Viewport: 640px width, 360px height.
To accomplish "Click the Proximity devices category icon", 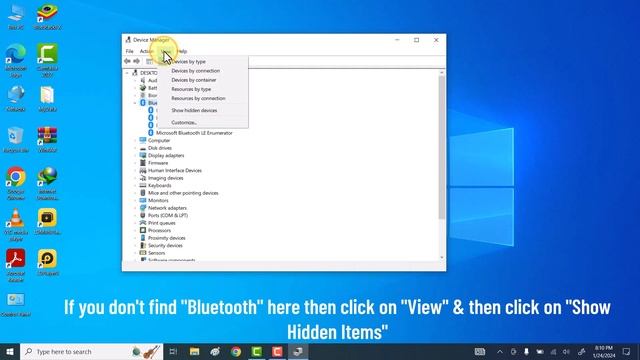I will [x=142, y=238].
